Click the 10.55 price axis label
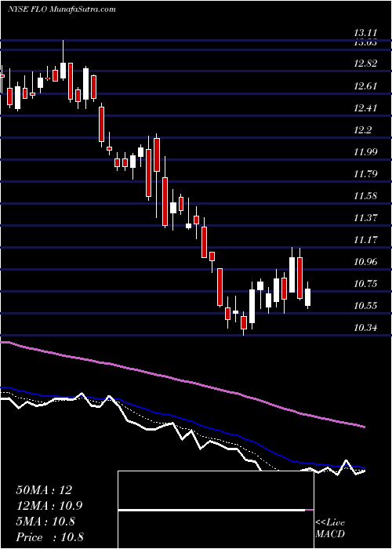The height and width of the screenshot is (549, 392). pos(365,306)
